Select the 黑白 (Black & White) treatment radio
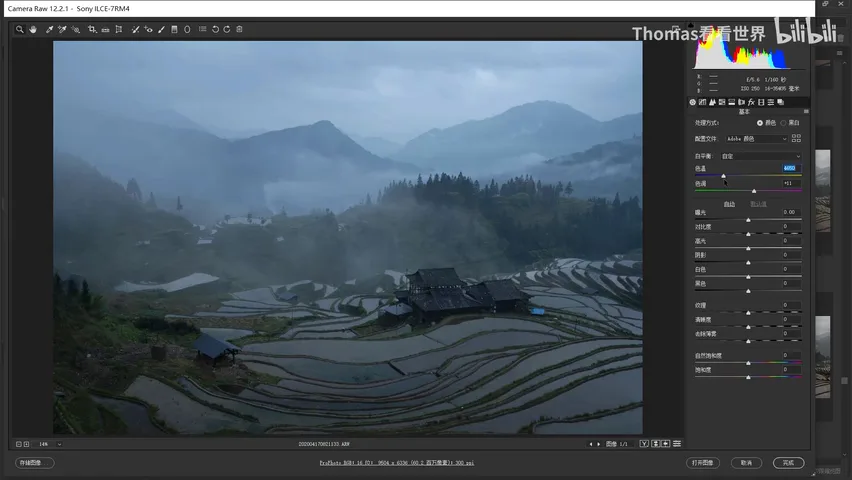This screenshot has width=852, height=480. (783, 123)
